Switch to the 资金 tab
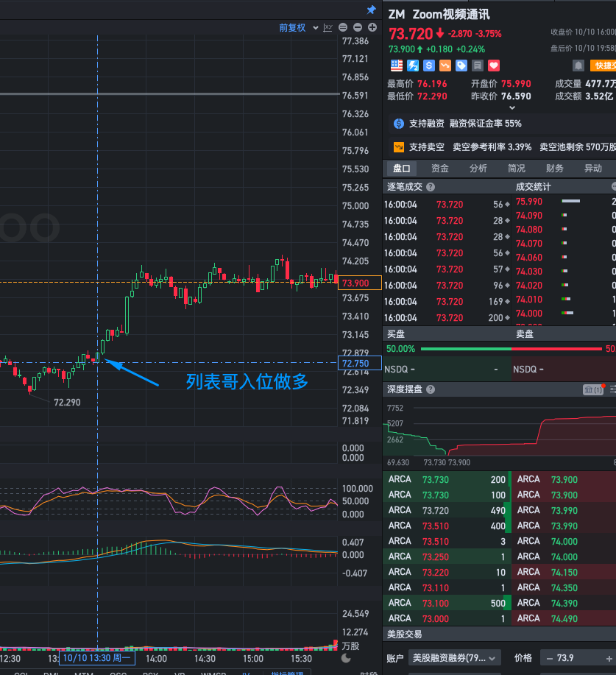The height and width of the screenshot is (675, 616). 440,169
